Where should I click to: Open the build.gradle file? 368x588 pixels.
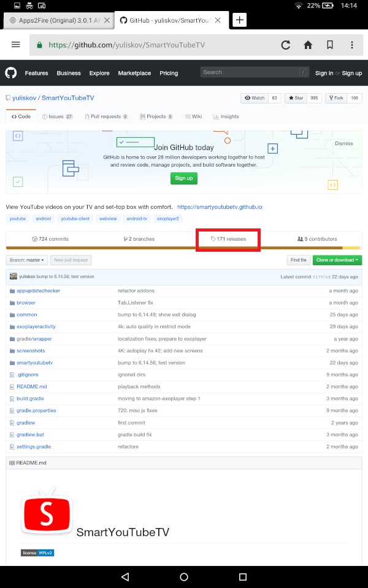pyautogui.click(x=30, y=399)
